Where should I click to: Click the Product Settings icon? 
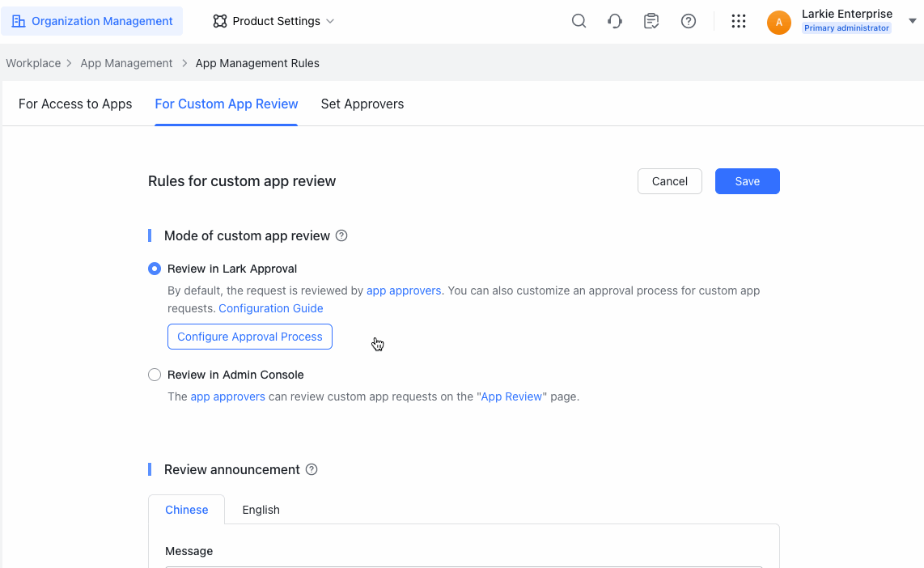click(220, 21)
